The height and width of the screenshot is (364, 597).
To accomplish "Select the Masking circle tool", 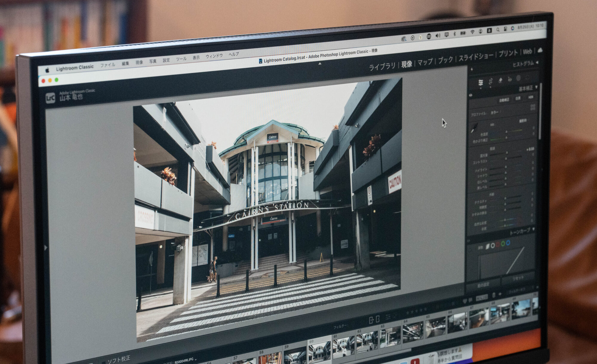I will tap(519, 78).
